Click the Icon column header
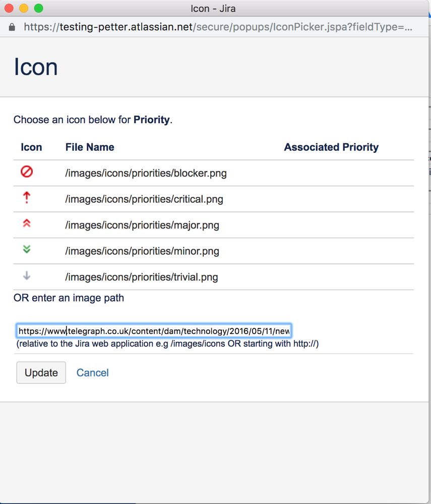 31,147
